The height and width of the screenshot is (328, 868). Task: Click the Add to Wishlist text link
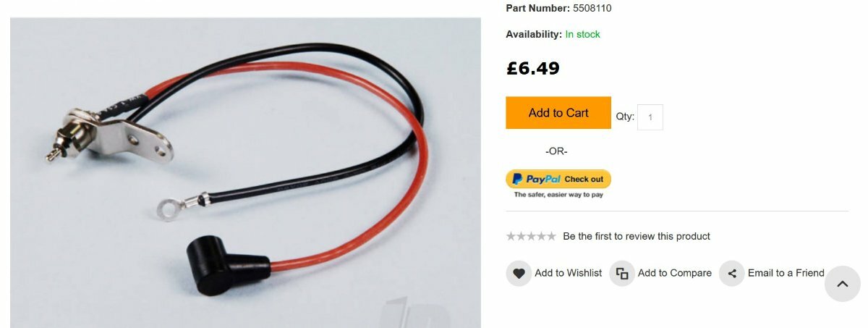click(568, 273)
